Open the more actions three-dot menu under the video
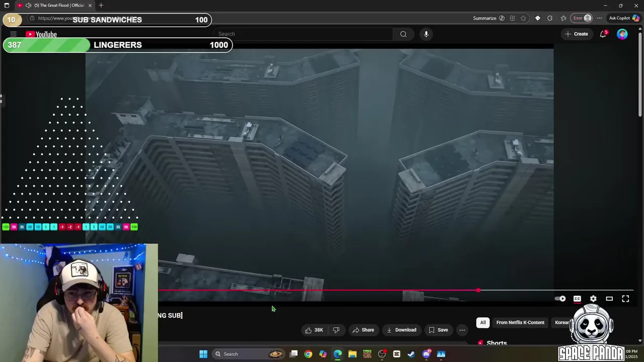Screen dimensions: 644x362 [462, 330]
